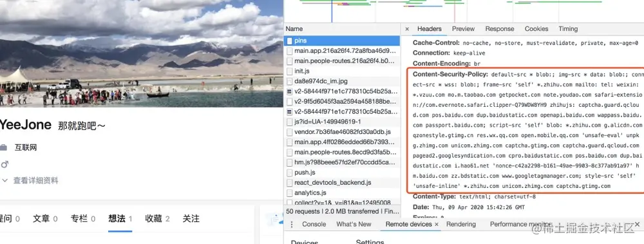The image size is (644, 244).
Task: Select main.people-routes.216a26f4.b0 request row
Action: click(x=342, y=61)
